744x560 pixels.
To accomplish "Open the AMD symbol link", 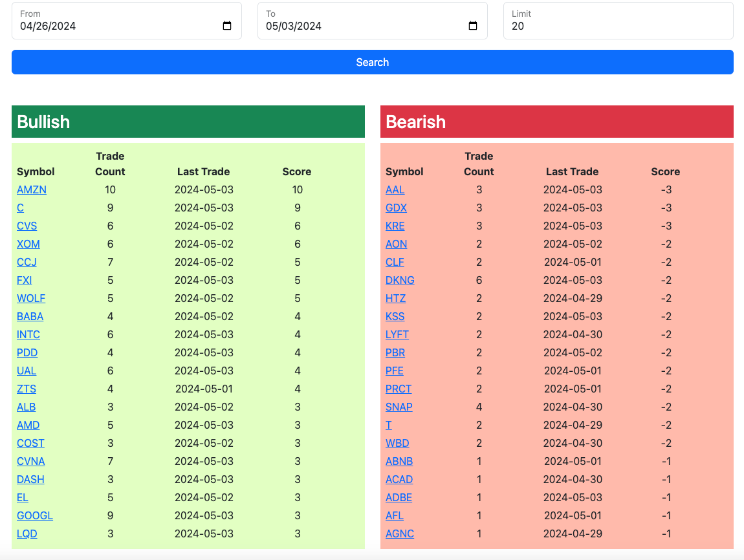I will pos(28,425).
